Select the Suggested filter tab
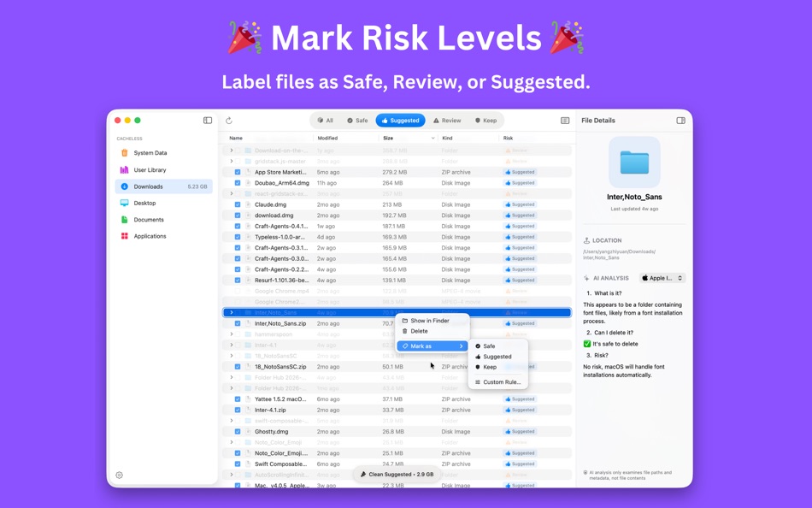Viewport: 812px width, 508px height. click(x=400, y=121)
